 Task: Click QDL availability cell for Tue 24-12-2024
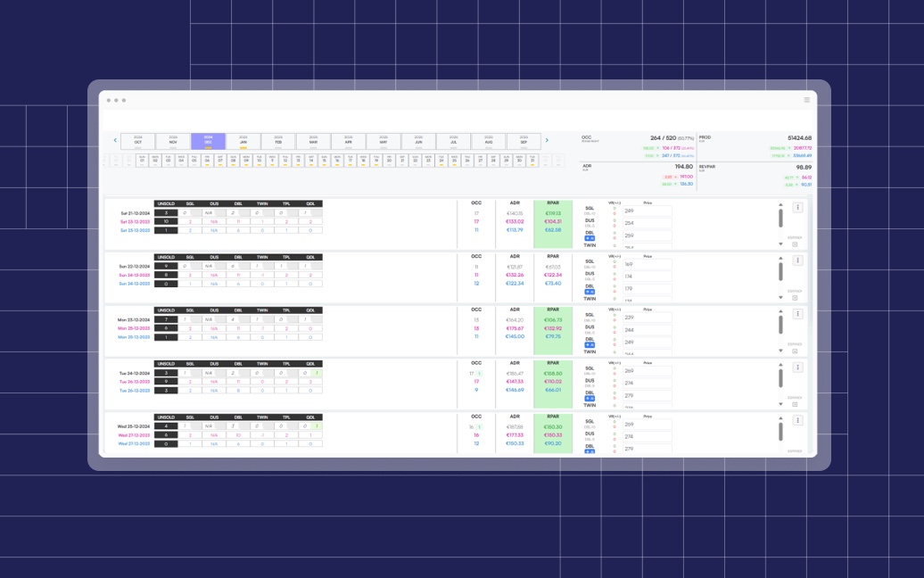point(310,373)
